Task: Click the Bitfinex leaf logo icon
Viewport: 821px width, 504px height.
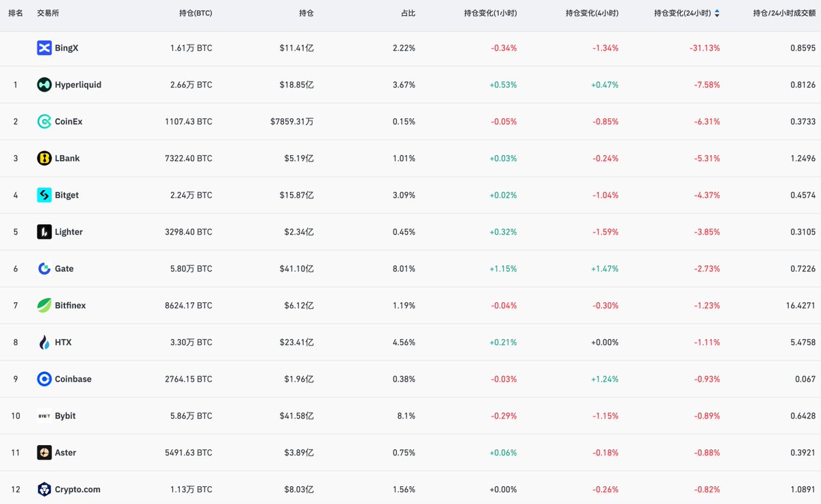Action: coord(44,306)
